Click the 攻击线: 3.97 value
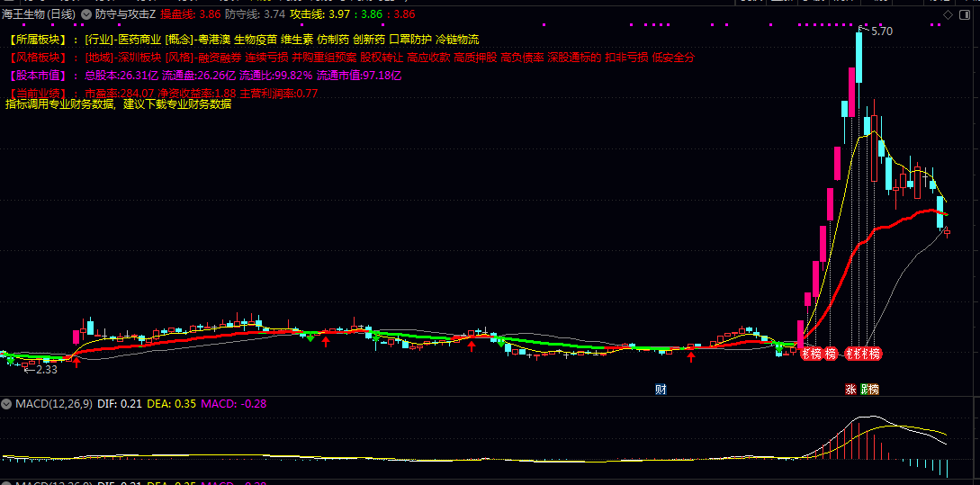 coord(320,13)
